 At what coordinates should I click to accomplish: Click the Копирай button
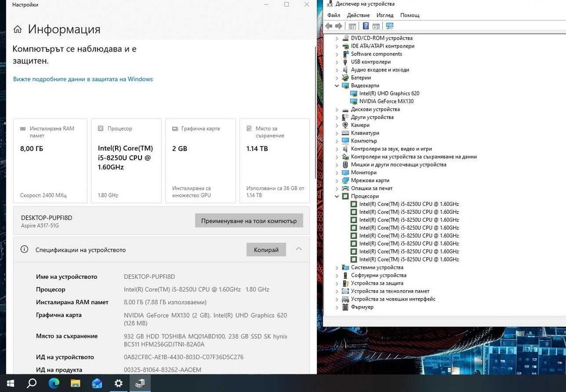pos(266,249)
